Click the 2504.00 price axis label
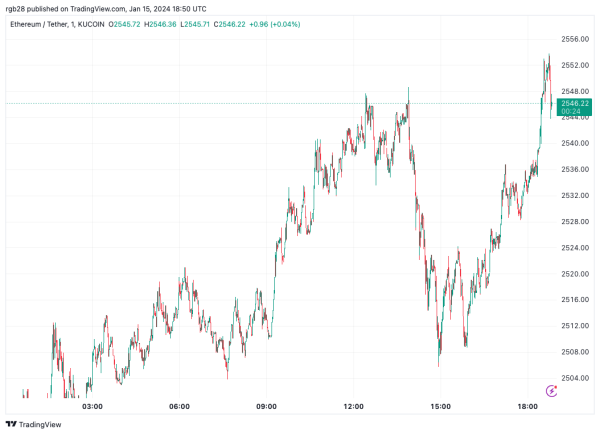 click(x=575, y=378)
